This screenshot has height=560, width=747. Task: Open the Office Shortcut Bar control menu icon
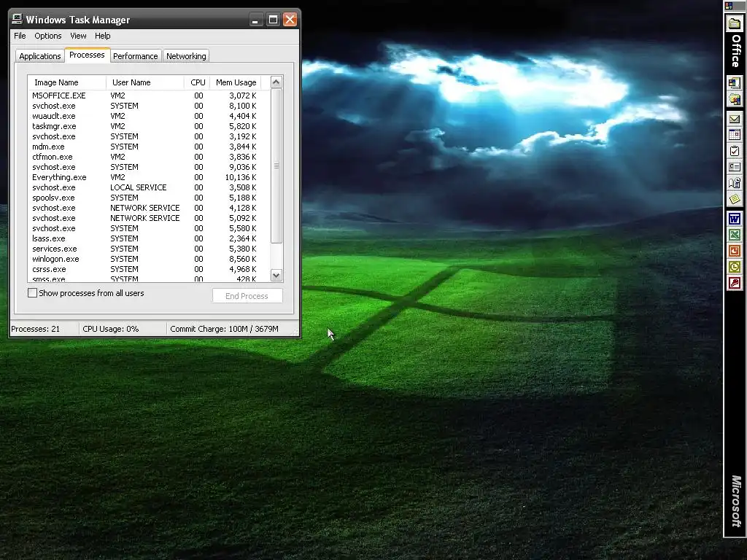[x=729, y=6]
